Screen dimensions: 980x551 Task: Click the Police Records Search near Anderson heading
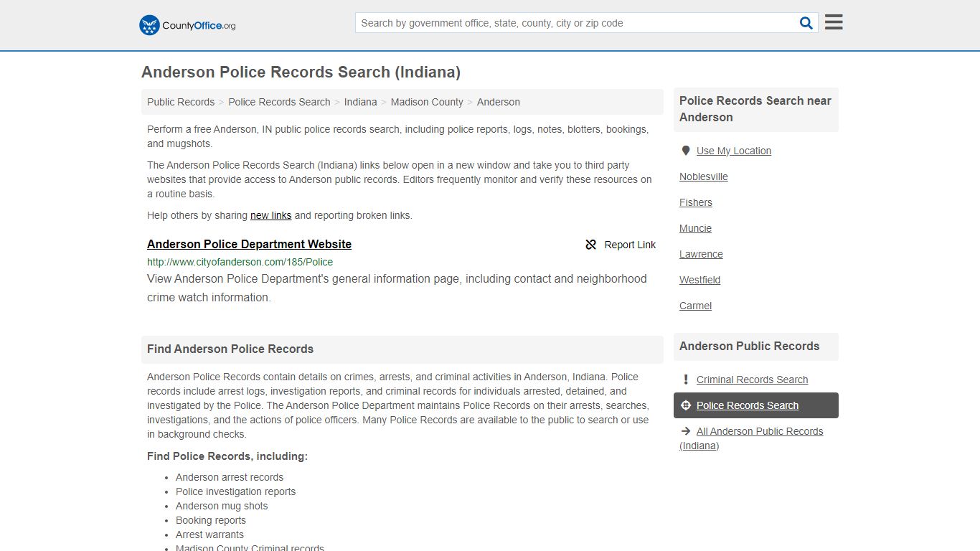(x=755, y=109)
